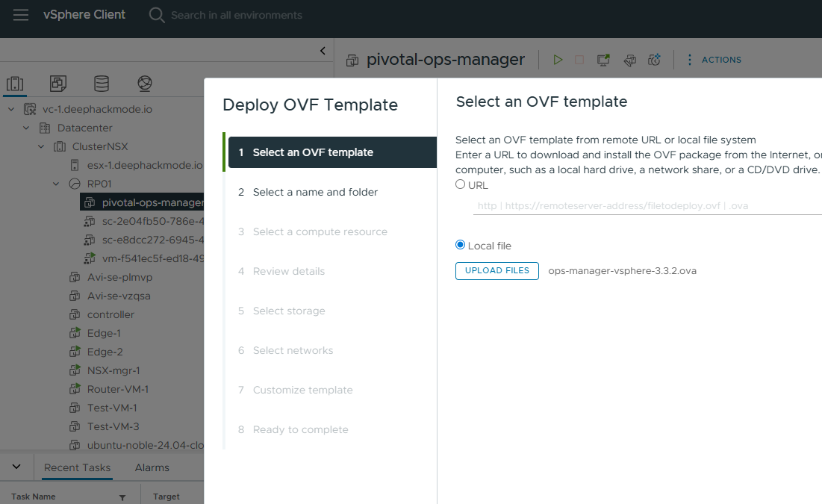Click the remote server URL input field
Image resolution: width=822 pixels, height=504 pixels.
pos(647,205)
